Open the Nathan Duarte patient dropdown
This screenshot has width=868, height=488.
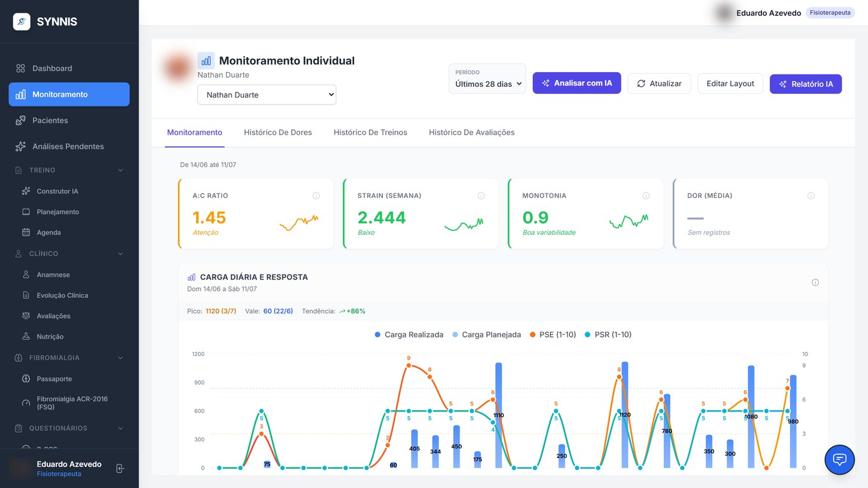[267, 94]
